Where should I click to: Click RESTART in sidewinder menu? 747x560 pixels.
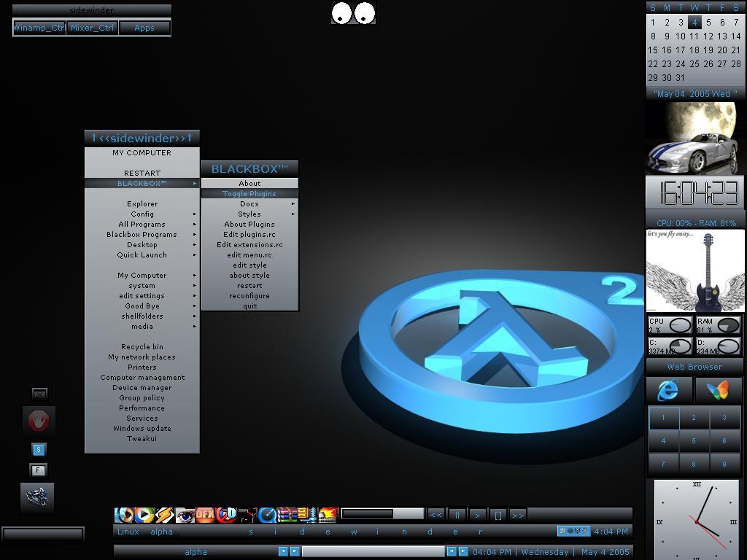click(x=142, y=173)
